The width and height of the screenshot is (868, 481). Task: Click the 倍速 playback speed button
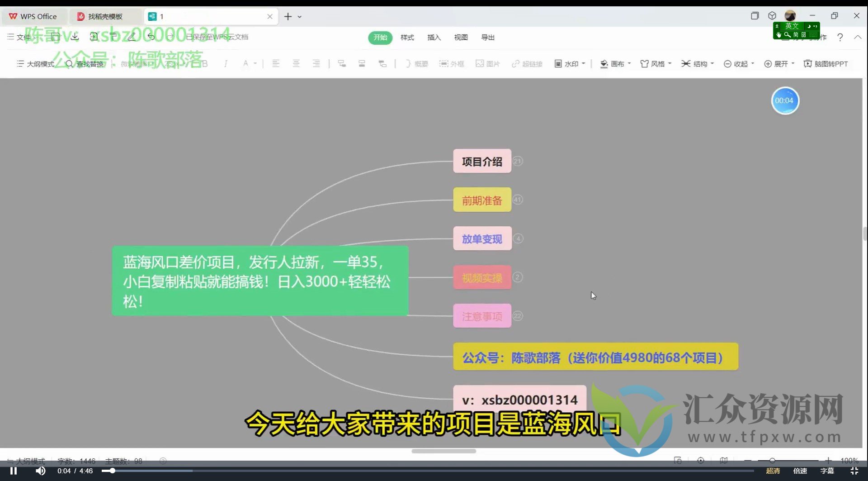[799, 471]
